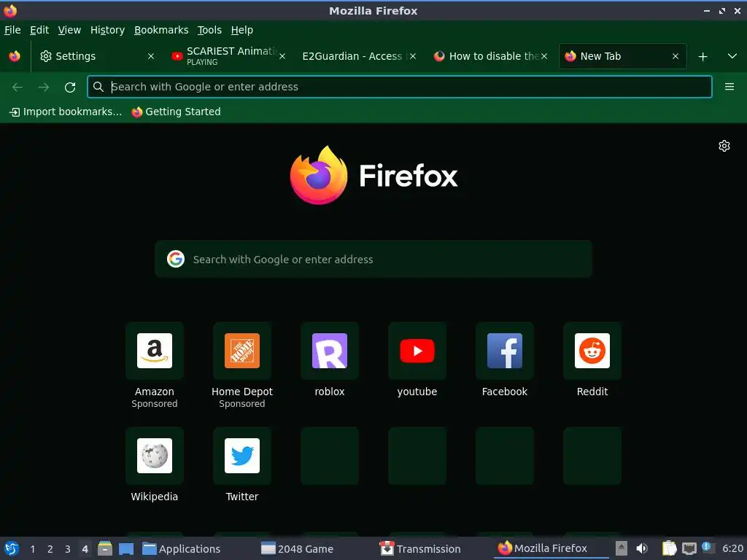This screenshot has width=747, height=560.
Task: Go back with the back arrow
Action: click(18, 87)
